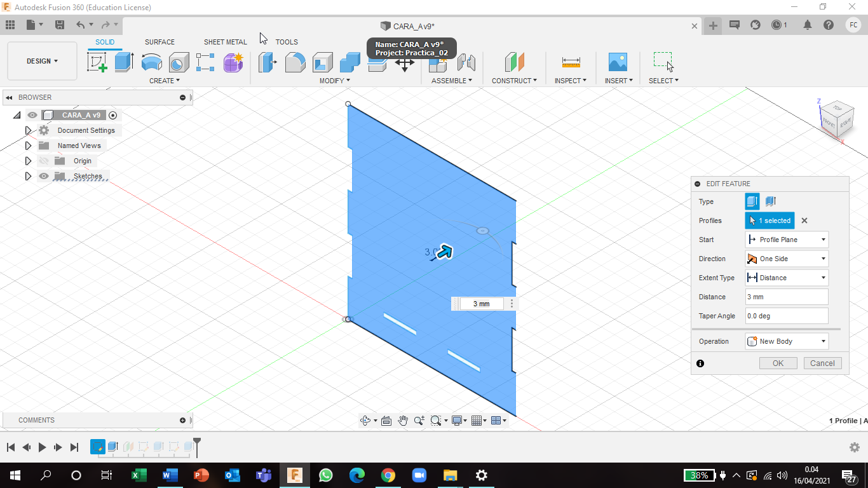868x488 pixels.
Task: Select the Press Pull tool
Action: tap(268, 62)
